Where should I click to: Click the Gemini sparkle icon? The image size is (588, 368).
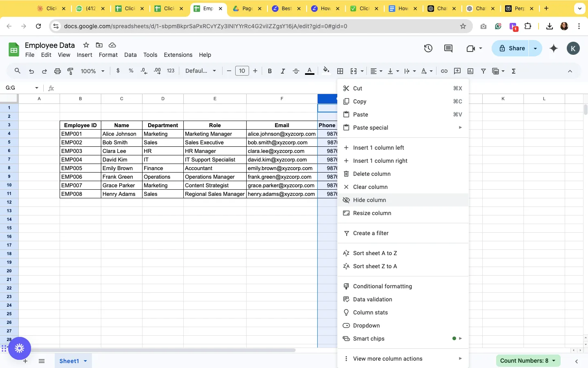[554, 48]
